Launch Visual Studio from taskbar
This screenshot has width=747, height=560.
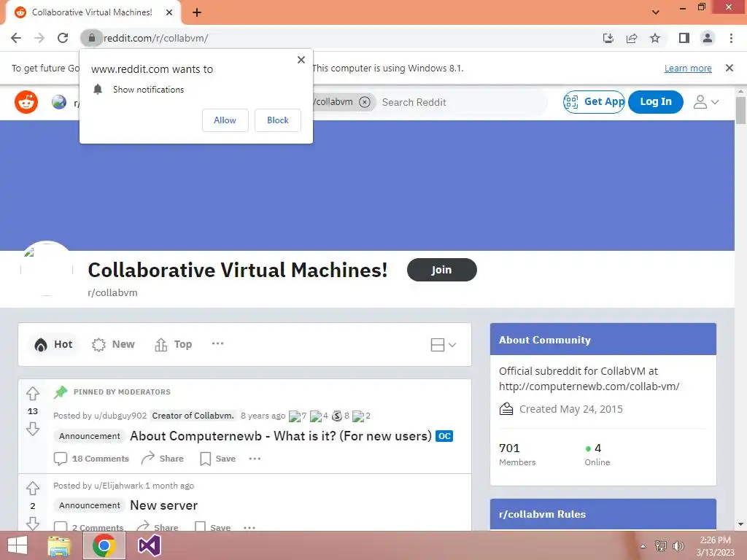coord(149,545)
